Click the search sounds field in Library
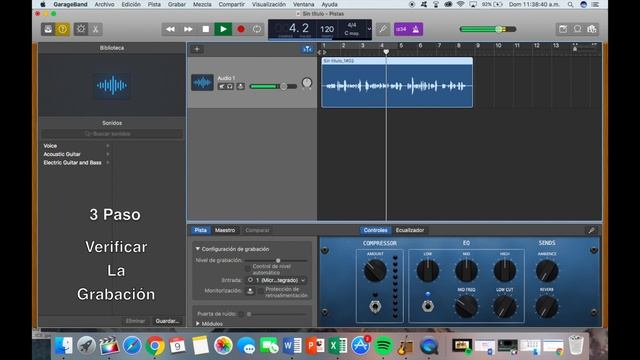The height and width of the screenshot is (360, 640). click(112, 134)
